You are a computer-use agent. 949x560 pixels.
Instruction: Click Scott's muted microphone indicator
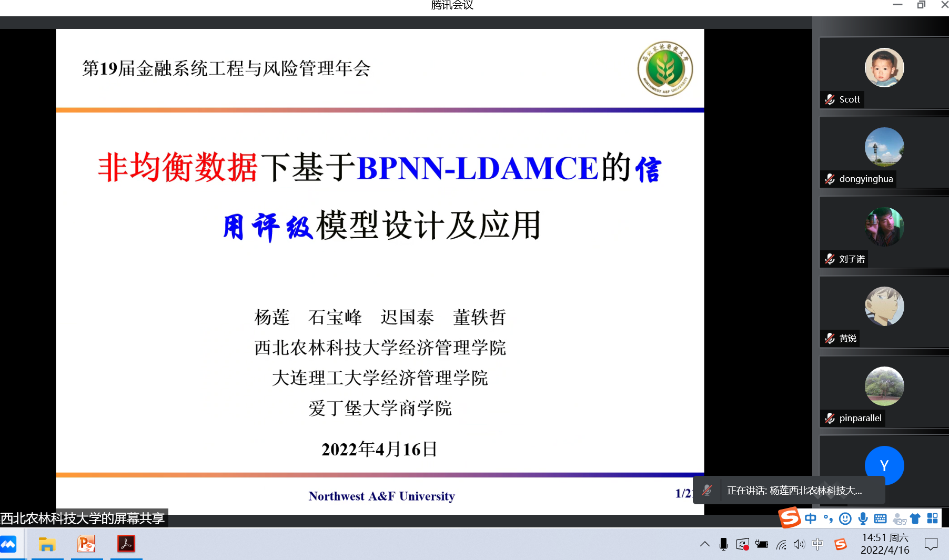829,99
